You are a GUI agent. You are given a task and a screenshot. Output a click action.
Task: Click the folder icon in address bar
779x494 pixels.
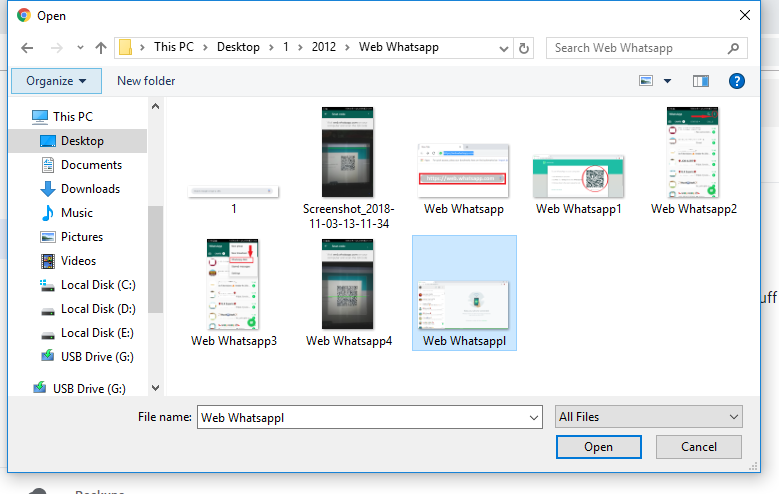pos(125,48)
